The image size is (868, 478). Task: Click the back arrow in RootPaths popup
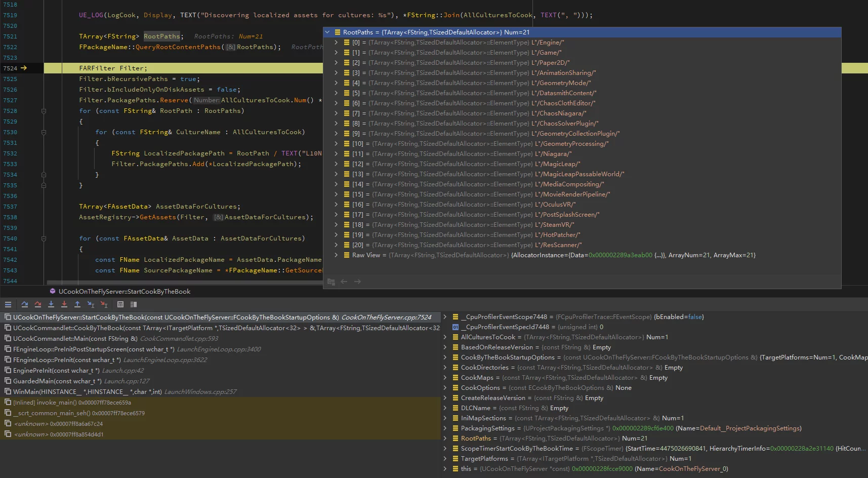[344, 282]
